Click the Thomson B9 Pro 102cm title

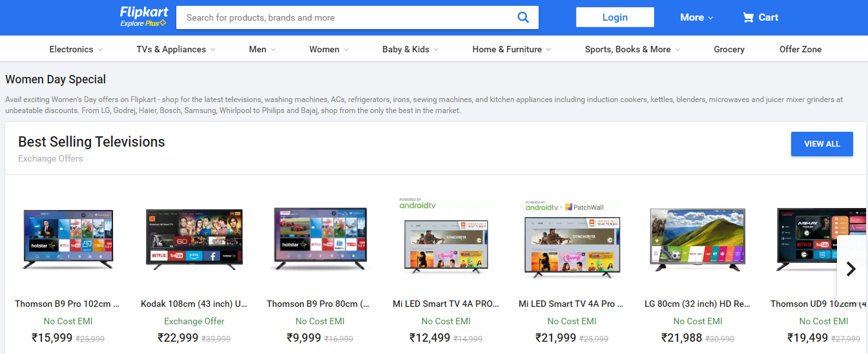(x=68, y=304)
